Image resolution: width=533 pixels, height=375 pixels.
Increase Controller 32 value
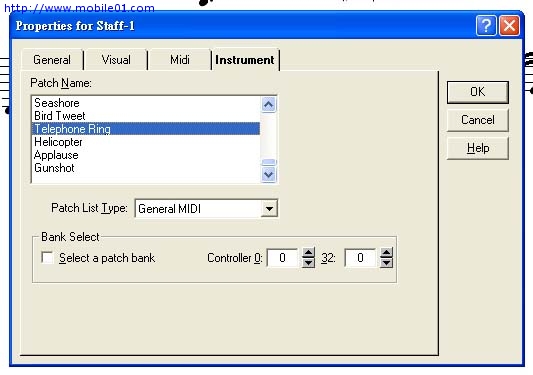point(386,253)
